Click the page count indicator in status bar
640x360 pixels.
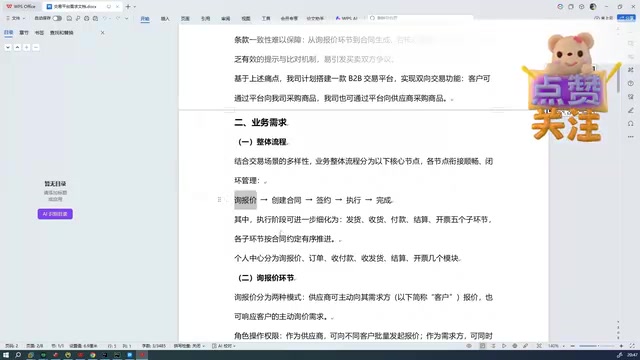(x=35, y=346)
